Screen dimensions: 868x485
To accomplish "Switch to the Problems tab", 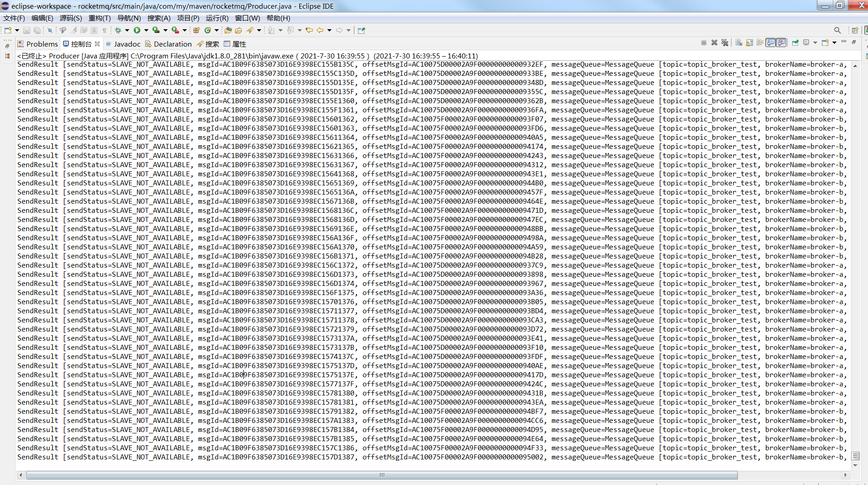I will click(x=38, y=44).
